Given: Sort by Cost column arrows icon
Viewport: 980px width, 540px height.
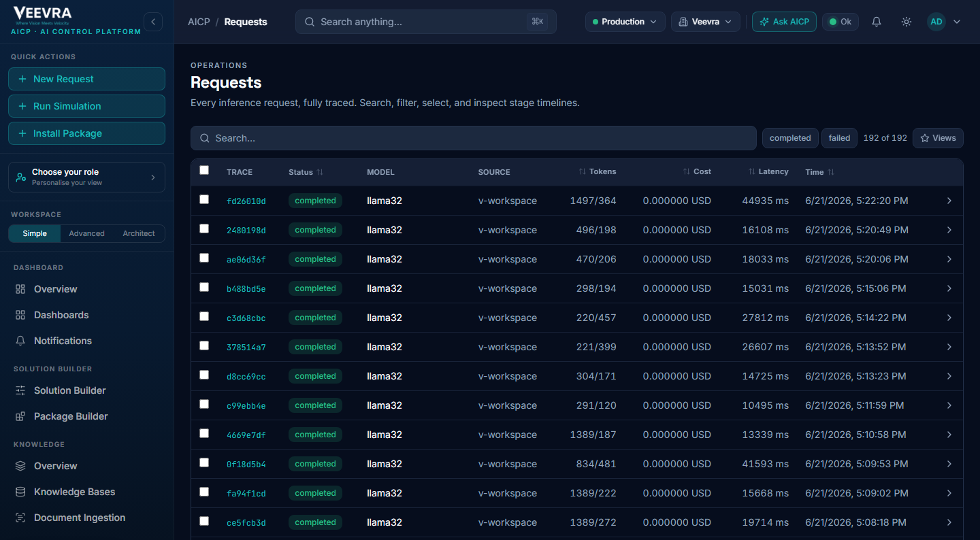Looking at the screenshot, I should pyautogui.click(x=687, y=171).
